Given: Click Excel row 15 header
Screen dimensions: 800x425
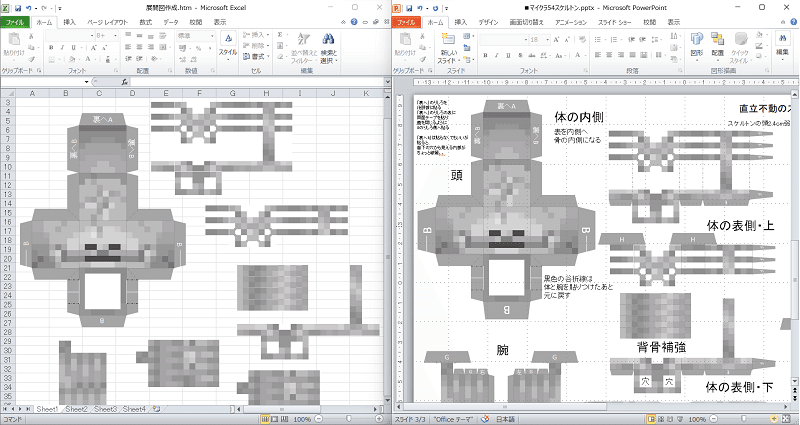Looking at the screenshot, I should point(8,213).
